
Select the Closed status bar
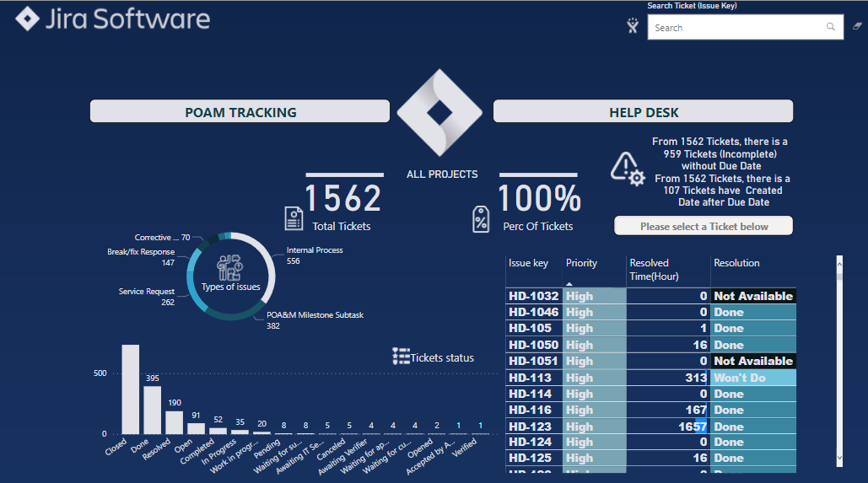tap(131, 389)
